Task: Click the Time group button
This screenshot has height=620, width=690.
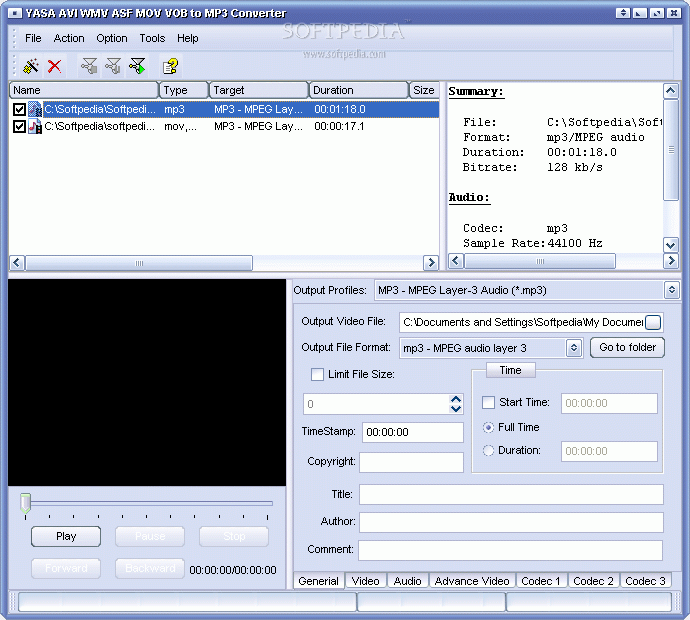Action: click(x=510, y=371)
